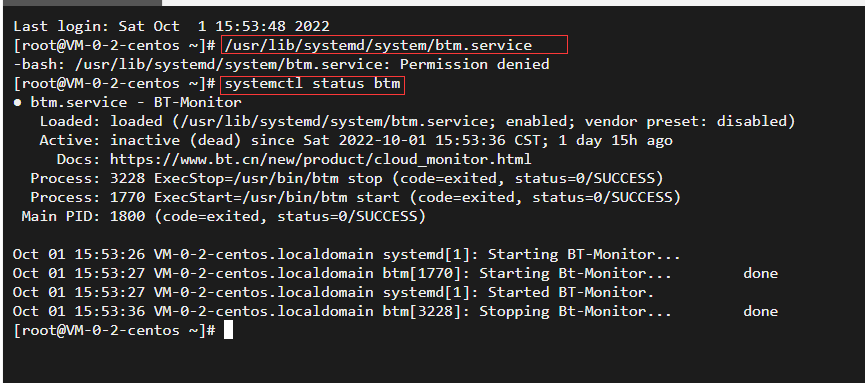Click the highlighted systemctl status btm command
The image size is (865, 383).
312,84
